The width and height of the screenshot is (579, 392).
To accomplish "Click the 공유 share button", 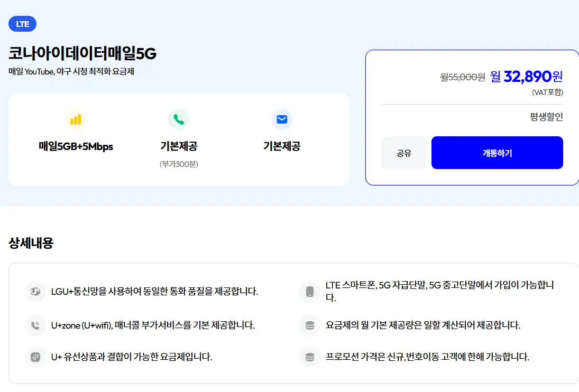I will [x=403, y=152].
